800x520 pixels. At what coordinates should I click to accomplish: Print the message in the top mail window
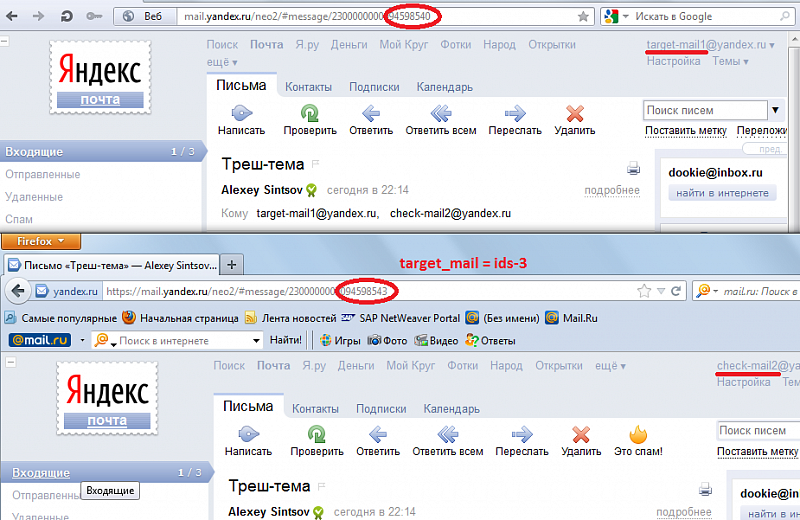pos(633,168)
